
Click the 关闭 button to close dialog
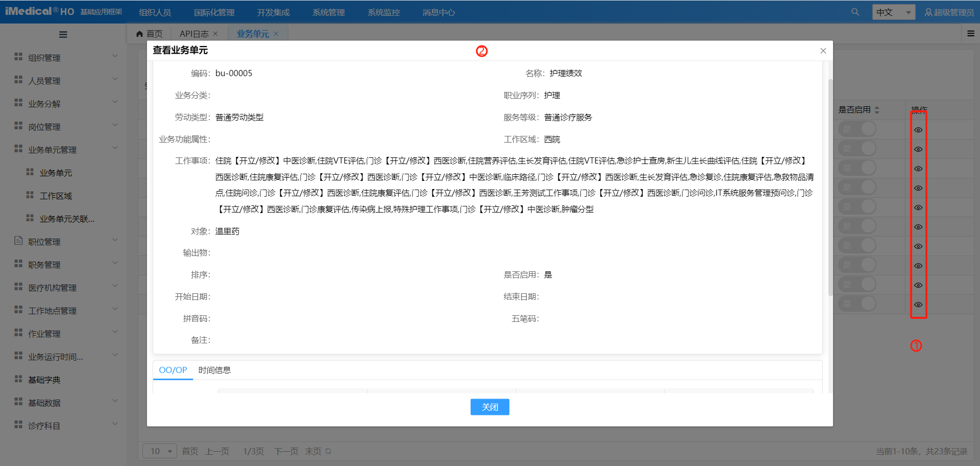click(x=489, y=407)
